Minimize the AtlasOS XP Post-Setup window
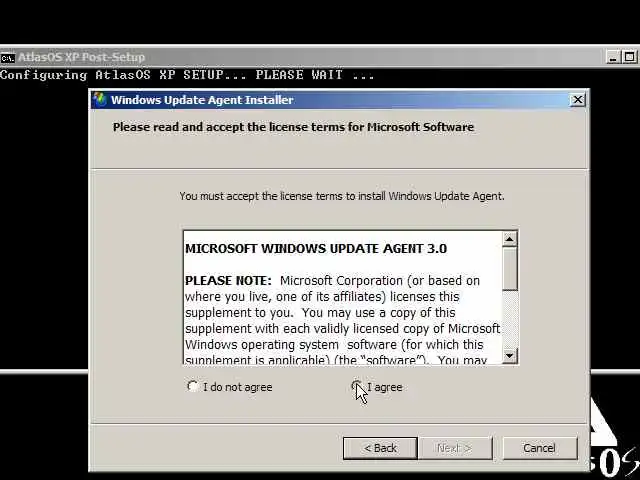 (612, 57)
